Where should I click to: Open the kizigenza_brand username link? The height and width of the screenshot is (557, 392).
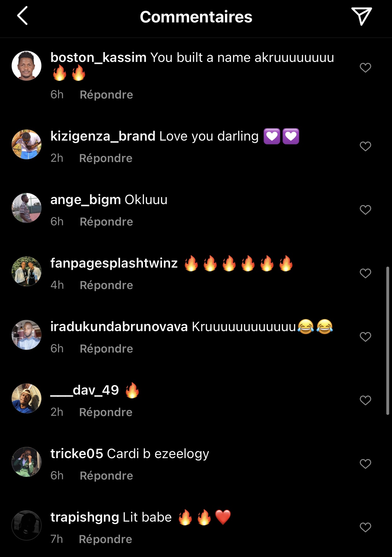103,136
